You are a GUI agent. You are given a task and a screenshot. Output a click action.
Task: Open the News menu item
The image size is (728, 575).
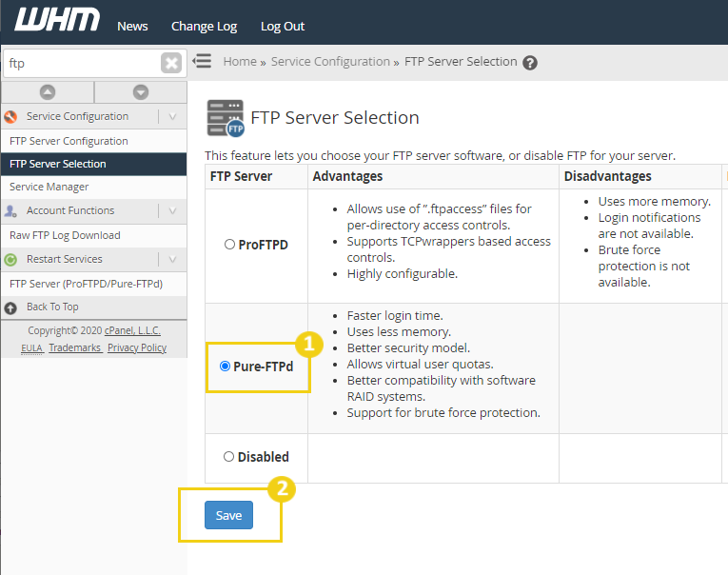pyautogui.click(x=132, y=26)
